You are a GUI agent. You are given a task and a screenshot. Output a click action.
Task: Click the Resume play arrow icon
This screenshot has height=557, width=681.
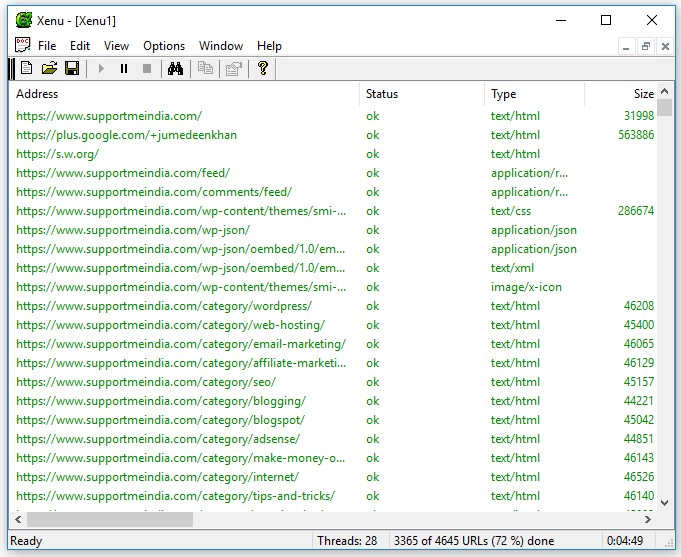tap(101, 69)
